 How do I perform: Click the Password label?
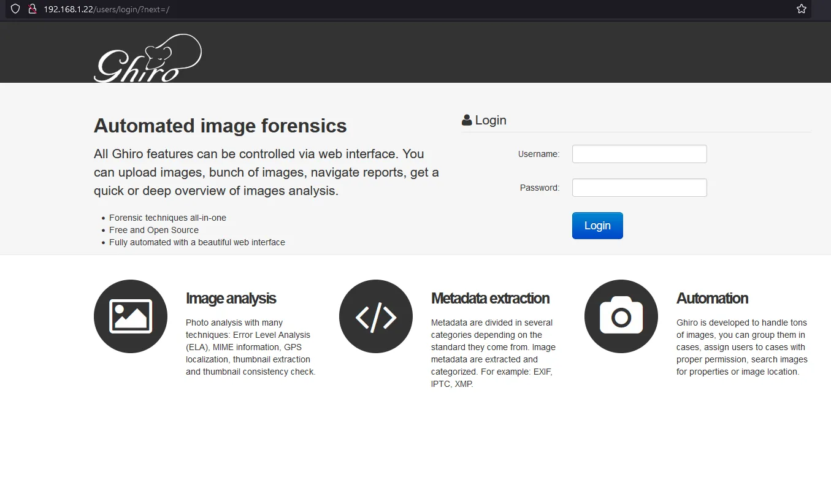click(x=540, y=188)
